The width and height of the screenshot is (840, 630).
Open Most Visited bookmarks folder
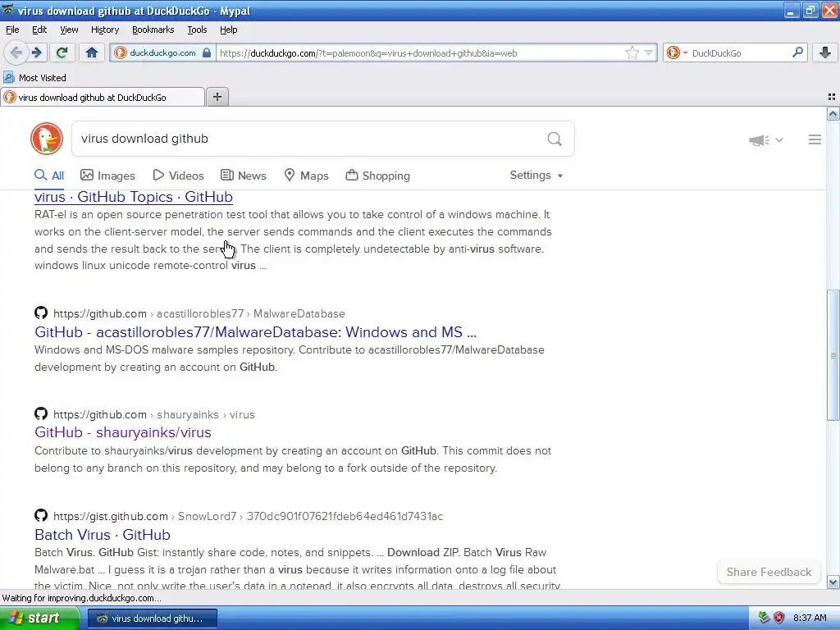[34, 78]
